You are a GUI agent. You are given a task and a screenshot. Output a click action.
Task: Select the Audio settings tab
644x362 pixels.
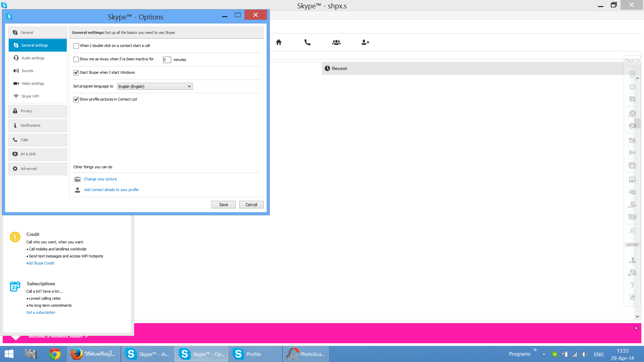click(33, 58)
